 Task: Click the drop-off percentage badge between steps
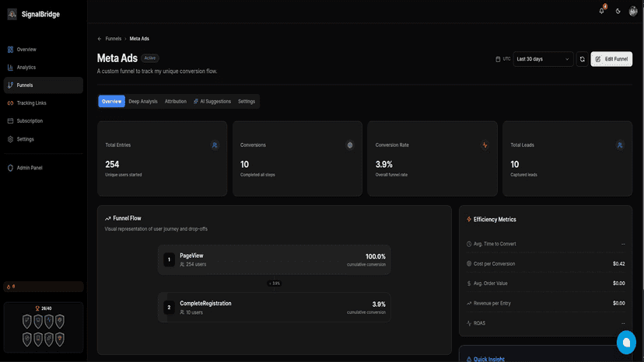(x=275, y=284)
